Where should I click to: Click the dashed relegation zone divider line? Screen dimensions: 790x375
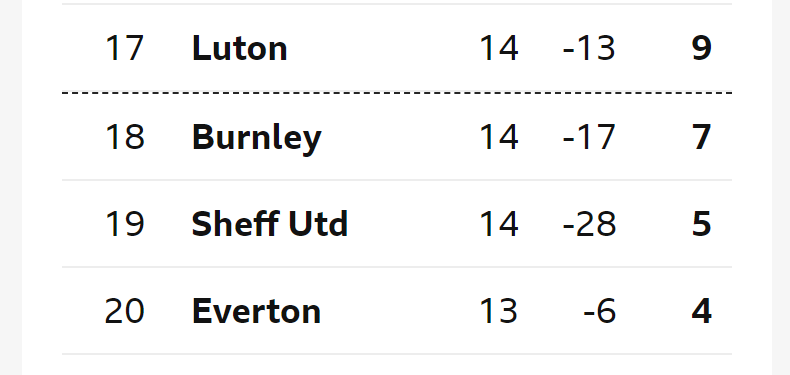(x=397, y=93)
